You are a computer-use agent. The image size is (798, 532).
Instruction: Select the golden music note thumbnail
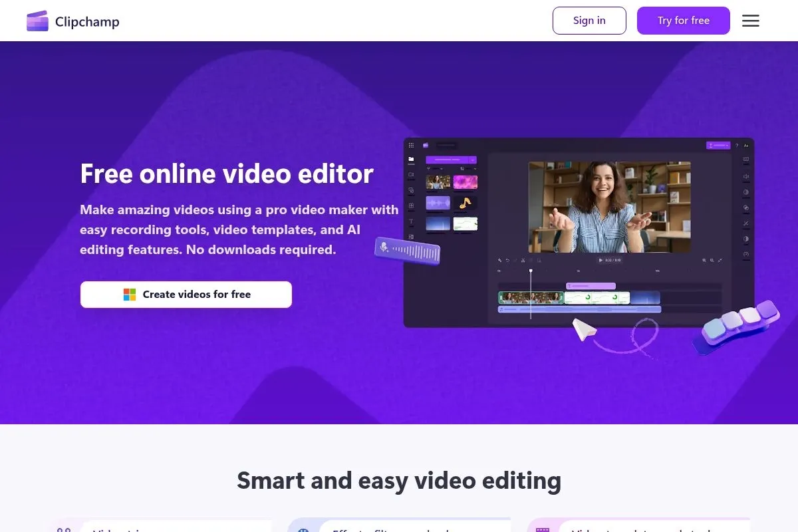click(465, 203)
